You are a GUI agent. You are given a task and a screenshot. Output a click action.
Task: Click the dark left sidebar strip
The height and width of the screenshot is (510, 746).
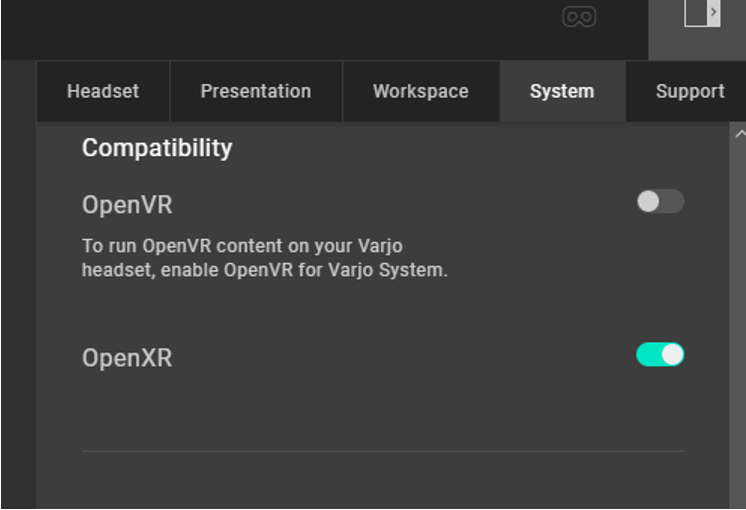19,284
